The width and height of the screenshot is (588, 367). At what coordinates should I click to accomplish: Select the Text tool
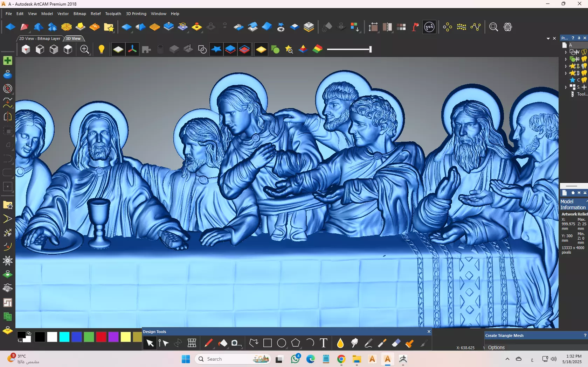tap(324, 343)
